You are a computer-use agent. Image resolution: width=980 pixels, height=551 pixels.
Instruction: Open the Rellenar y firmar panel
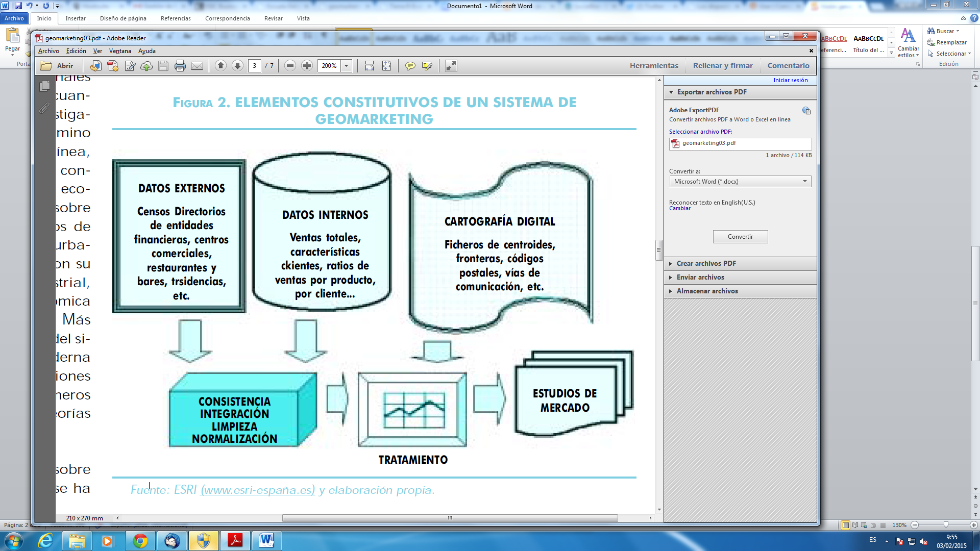(723, 66)
